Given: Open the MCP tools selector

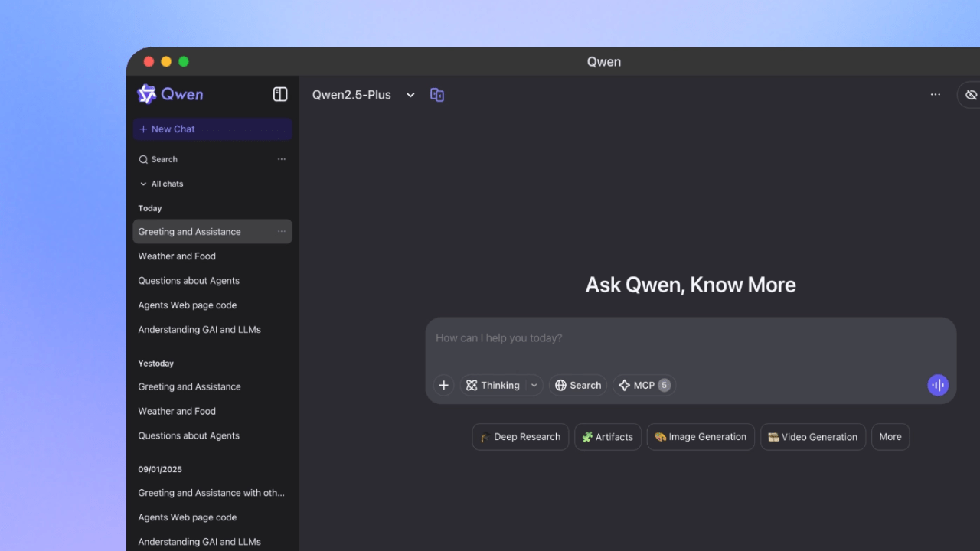Looking at the screenshot, I should tap(644, 386).
